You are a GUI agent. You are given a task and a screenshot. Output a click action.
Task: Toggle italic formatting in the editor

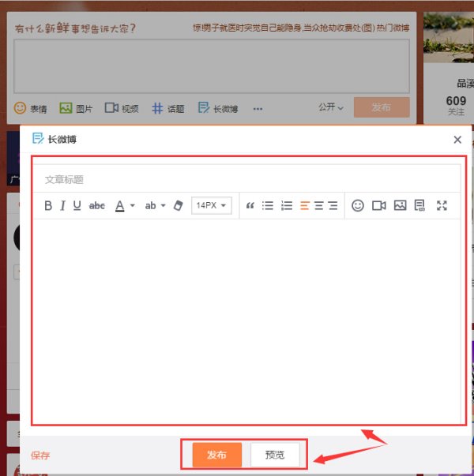point(62,205)
